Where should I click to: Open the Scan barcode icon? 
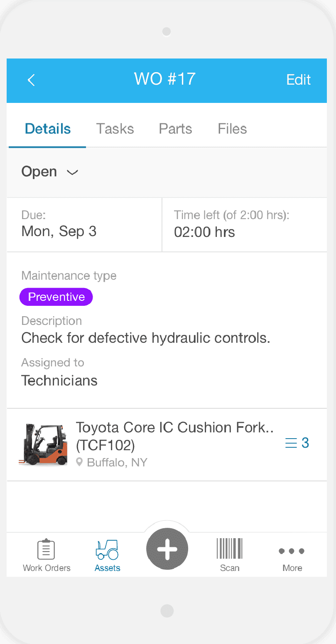tap(229, 549)
